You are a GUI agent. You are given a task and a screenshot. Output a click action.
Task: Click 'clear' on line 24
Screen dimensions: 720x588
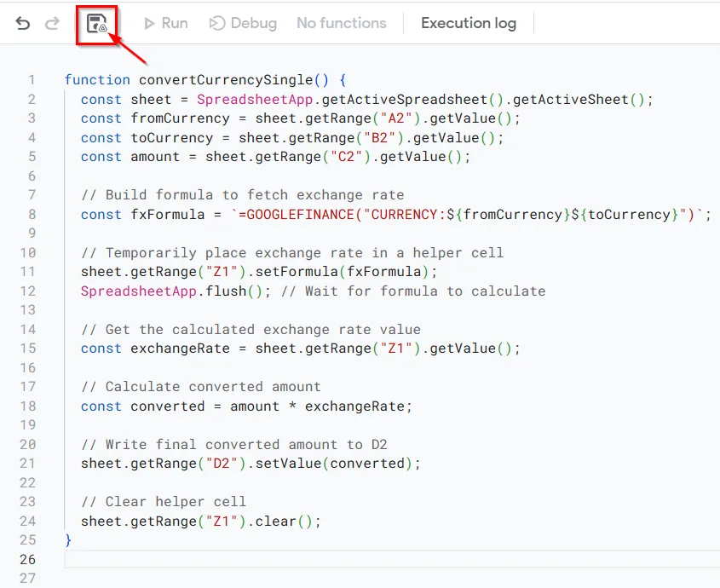click(275, 522)
